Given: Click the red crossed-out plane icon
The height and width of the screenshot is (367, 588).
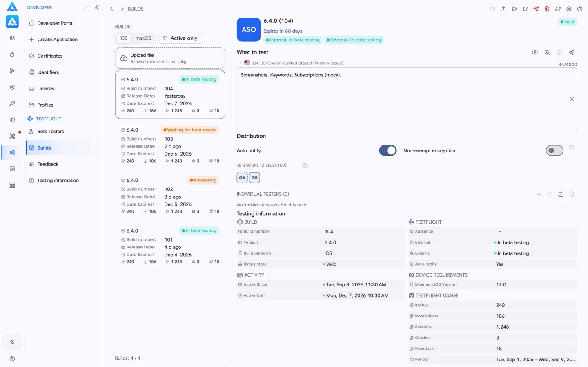Looking at the screenshot, I should (x=536, y=9).
